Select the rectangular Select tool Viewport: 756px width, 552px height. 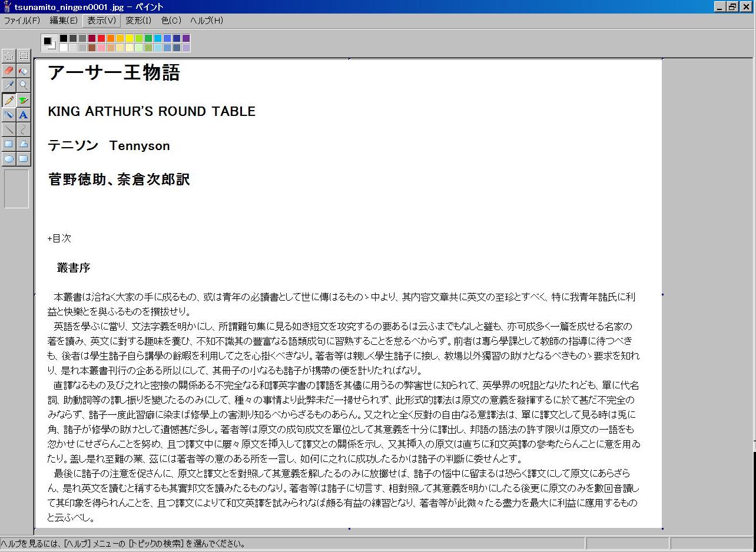pos(24,56)
